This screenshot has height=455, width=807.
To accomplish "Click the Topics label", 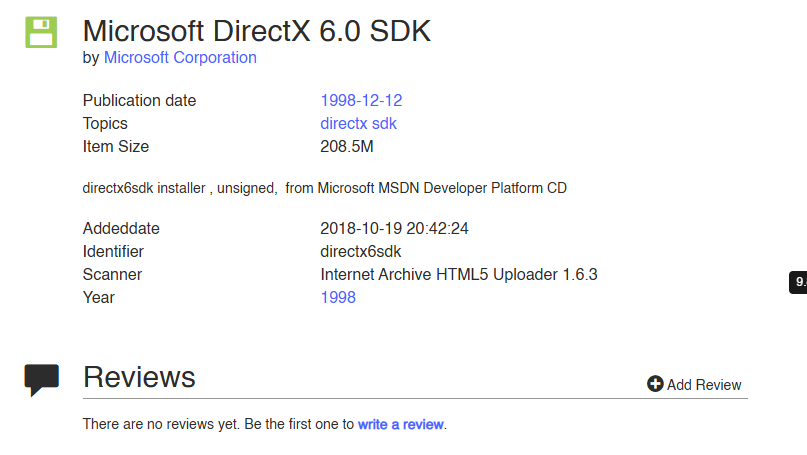I will coord(105,123).
